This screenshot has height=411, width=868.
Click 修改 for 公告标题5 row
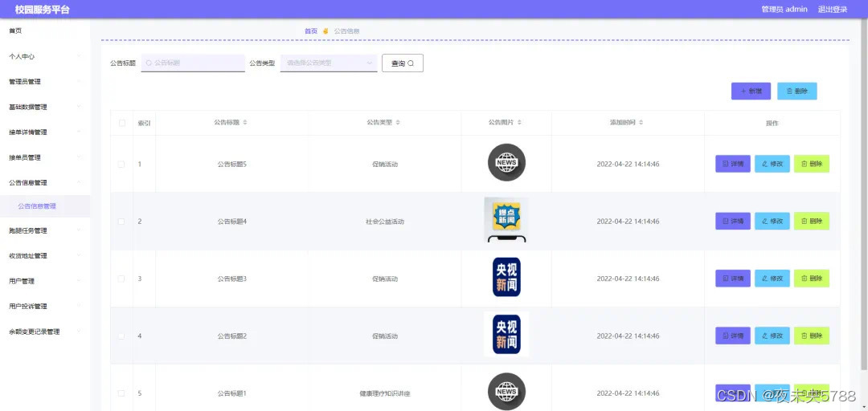(772, 164)
